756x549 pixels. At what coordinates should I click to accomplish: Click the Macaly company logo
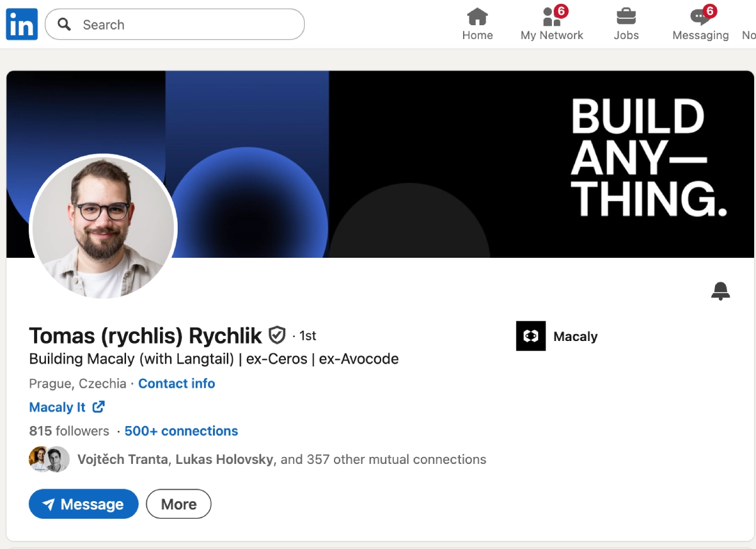click(x=530, y=336)
